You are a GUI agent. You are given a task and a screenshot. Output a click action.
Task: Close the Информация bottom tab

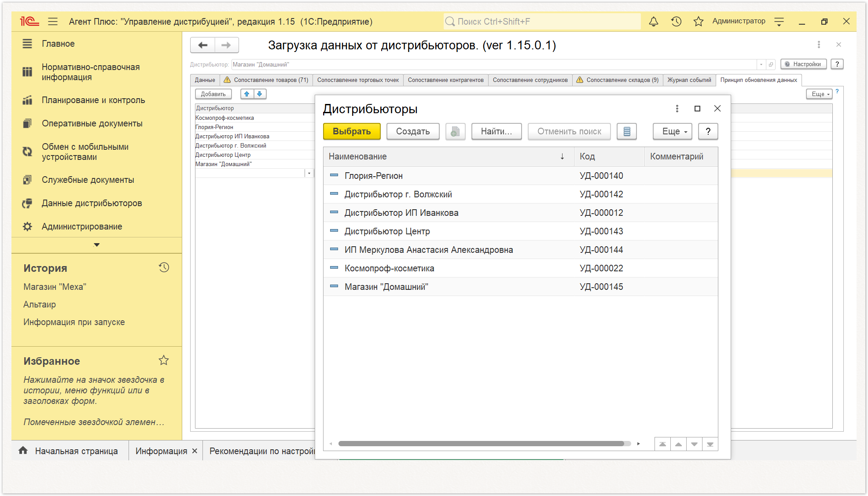194,451
